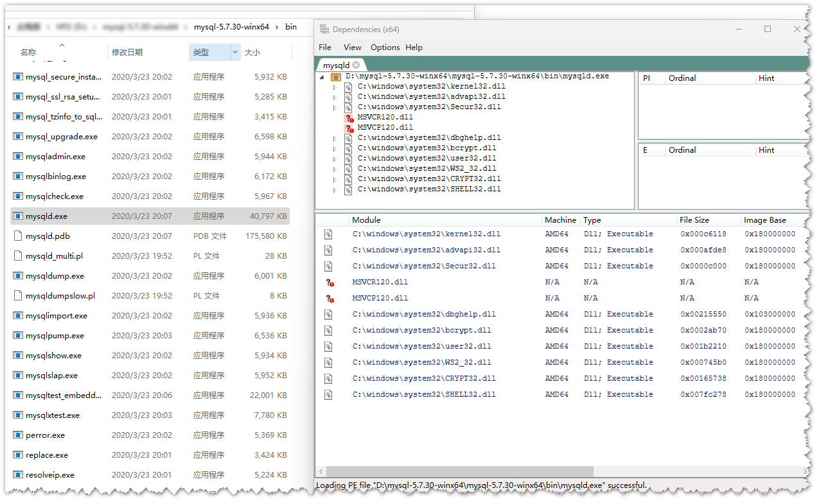Click the mysqld.exe root module icon in tree

coord(335,76)
